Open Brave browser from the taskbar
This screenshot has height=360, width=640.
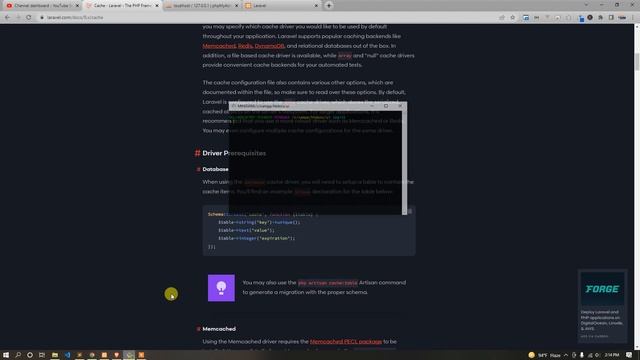click(x=116, y=355)
